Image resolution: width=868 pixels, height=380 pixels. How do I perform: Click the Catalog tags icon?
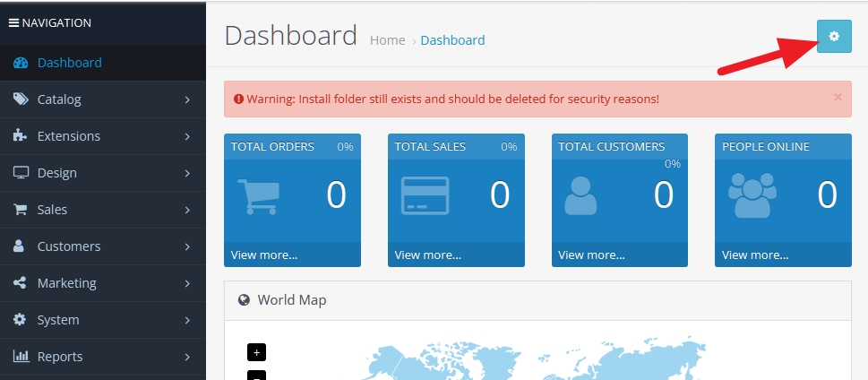[x=21, y=99]
